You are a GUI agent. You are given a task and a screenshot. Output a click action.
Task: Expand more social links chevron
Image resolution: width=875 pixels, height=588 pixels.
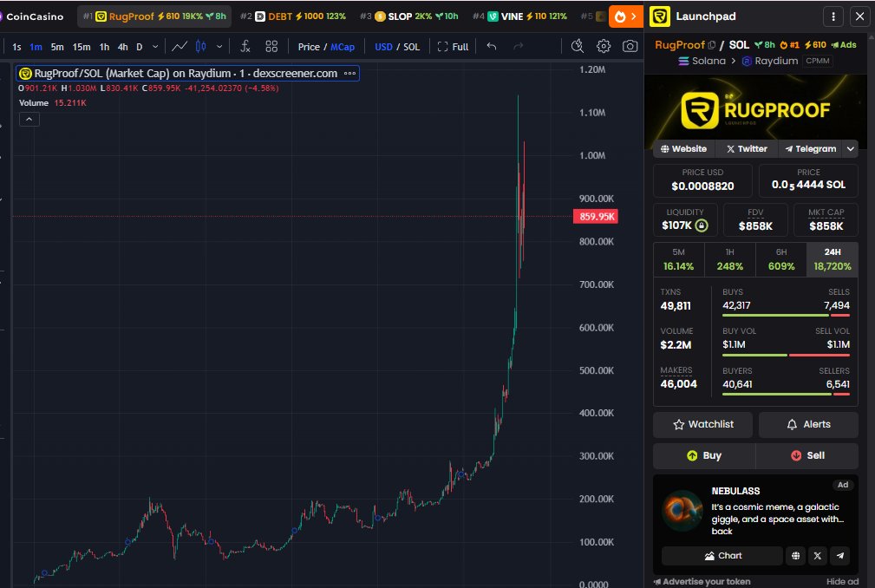[851, 149]
